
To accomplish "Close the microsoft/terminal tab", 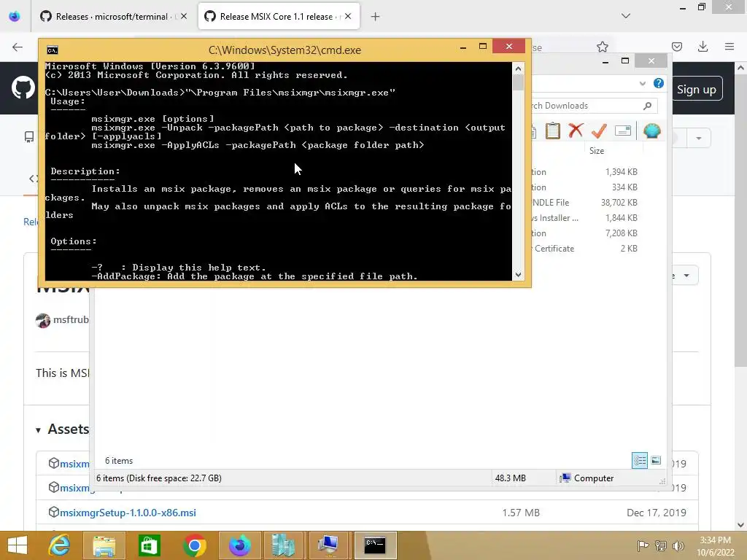I will point(184,16).
